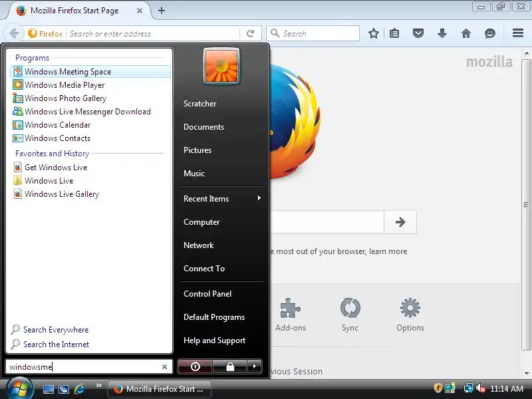Click the network tray icon
The height and width of the screenshot is (399, 532).
tap(468, 388)
